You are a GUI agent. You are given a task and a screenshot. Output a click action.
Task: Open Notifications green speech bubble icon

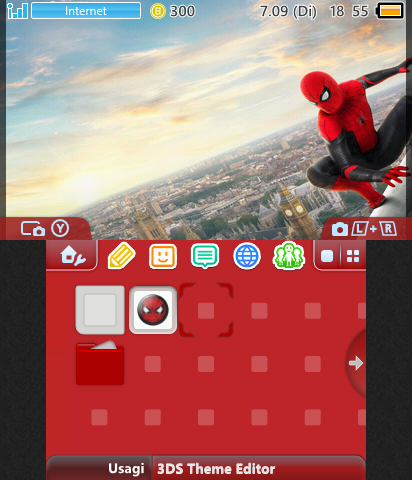[x=205, y=256]
